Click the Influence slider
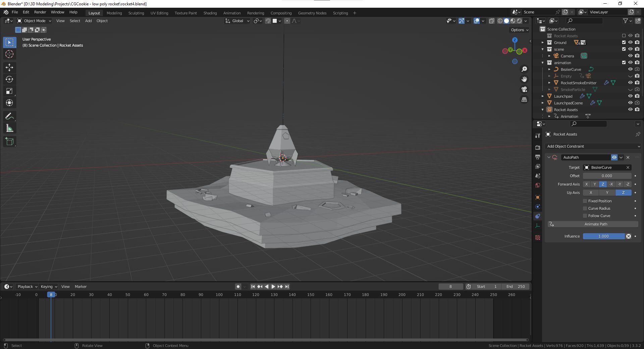 (x=603, y=236)
